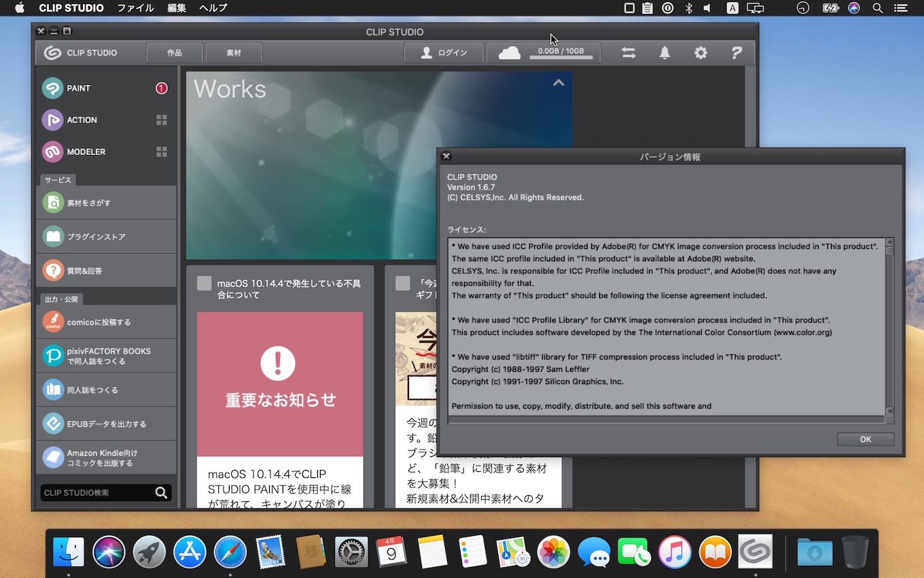Check the box on the second news card
This screenshot has height=578, width=924.
(x=402, y=284)
